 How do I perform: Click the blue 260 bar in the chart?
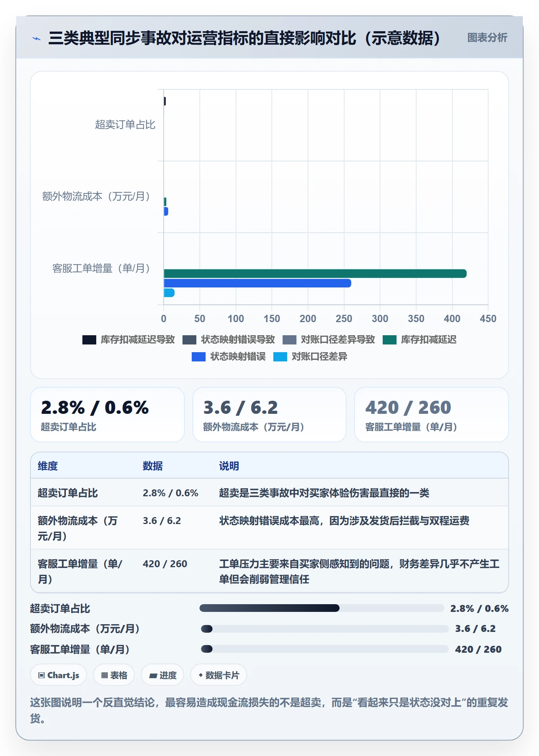[x=258, y=283]
